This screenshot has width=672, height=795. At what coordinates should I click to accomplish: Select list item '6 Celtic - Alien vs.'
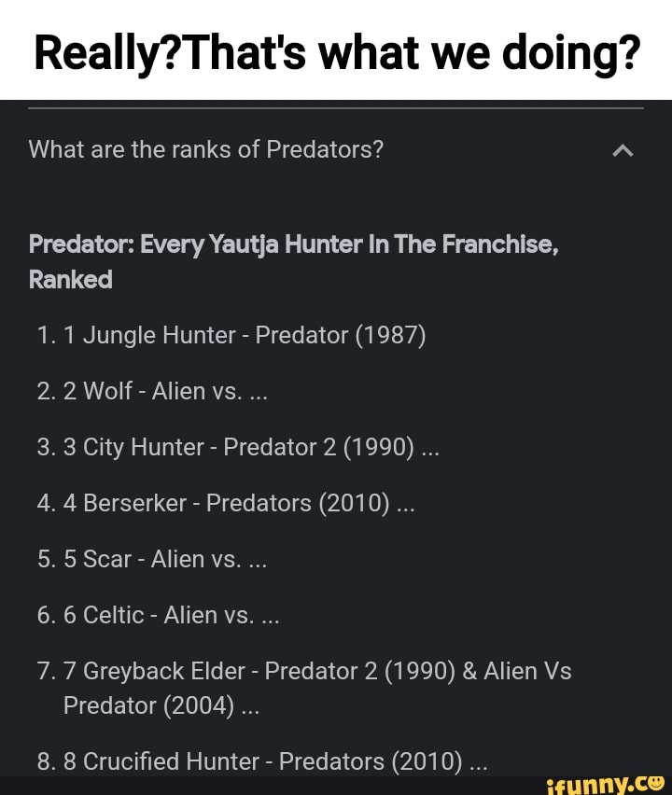click(x=158, y=615)
